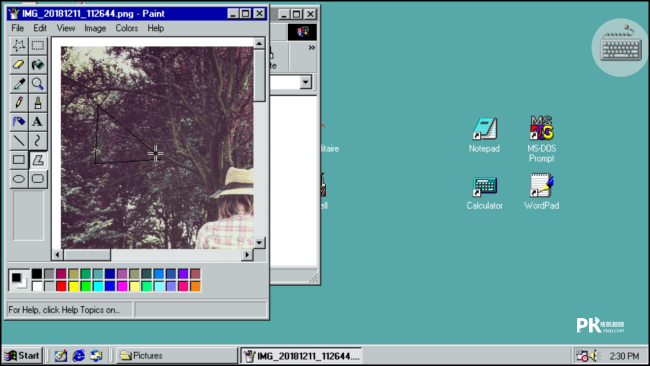Switch to the Pictures taskbar button
Screen dimensions: 650x366
tap(176, 356)
